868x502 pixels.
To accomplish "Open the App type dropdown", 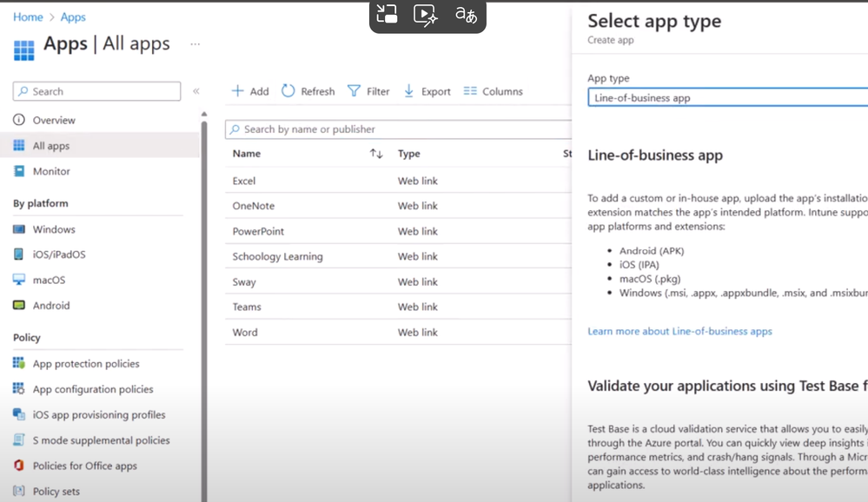I will click(727, 98).
